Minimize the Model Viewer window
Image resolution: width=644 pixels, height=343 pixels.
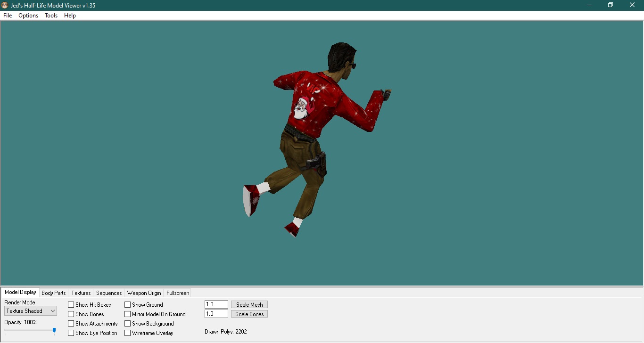pyautogui.click(x=589, y=5)
